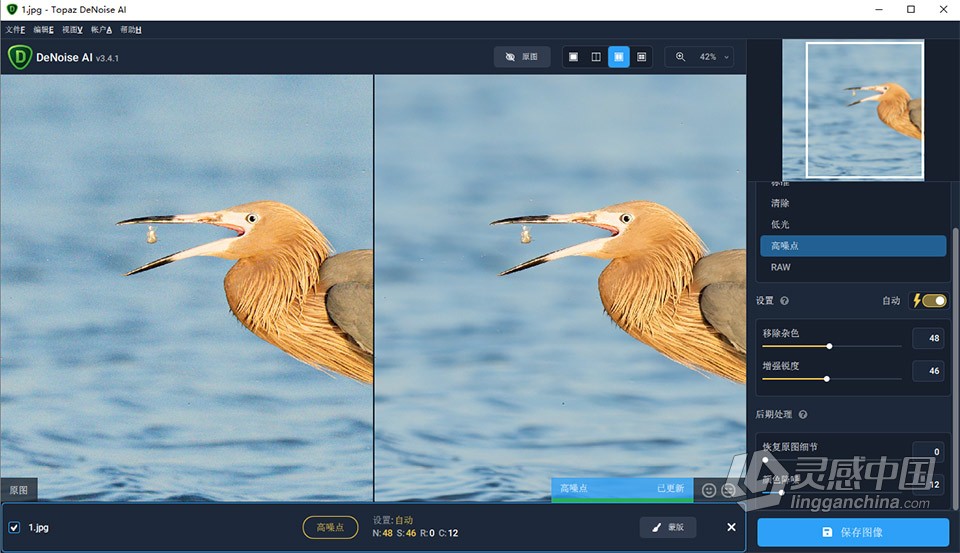
Task: Open the 视图 menu
Action: point(72,29)
